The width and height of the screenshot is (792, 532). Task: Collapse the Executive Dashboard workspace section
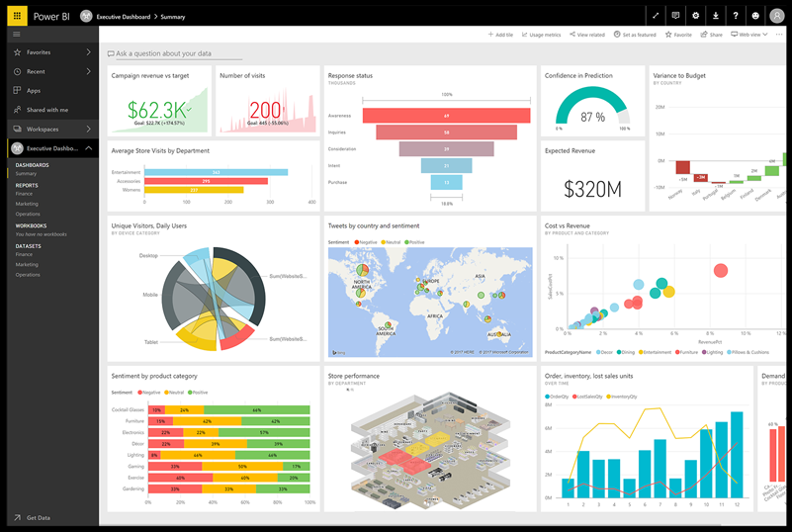(x=89, y=148)
